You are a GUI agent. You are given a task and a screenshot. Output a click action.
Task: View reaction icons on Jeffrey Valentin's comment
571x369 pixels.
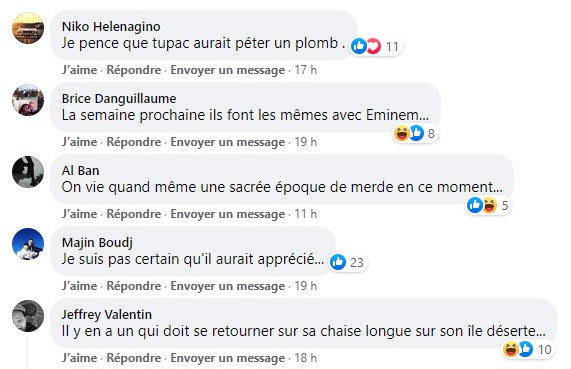tap(518, 349)
